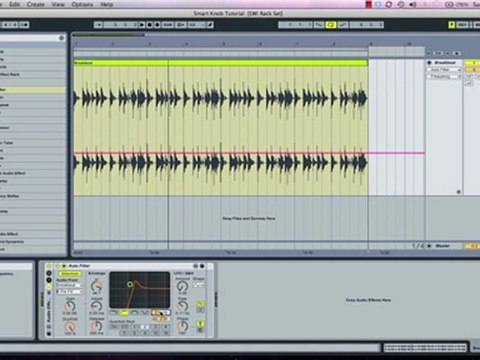
Task: Select the lowpass filter type icon
Action: pyautogui.click(x=113, y=312)
